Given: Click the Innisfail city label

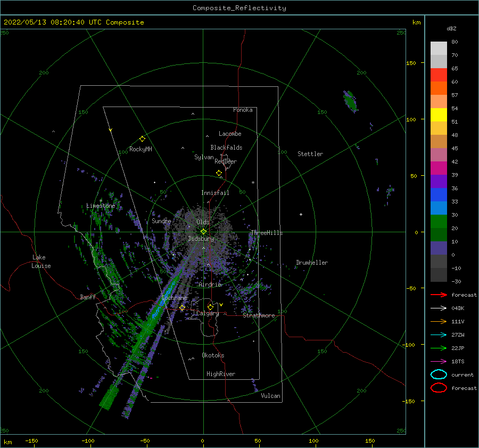Looking at the screenshot, I should click(x=215, y=193).
